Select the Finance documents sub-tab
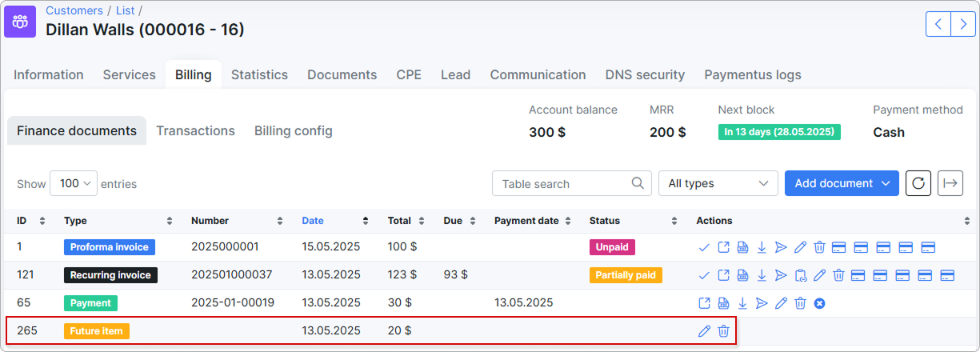 tap(77, 130)
